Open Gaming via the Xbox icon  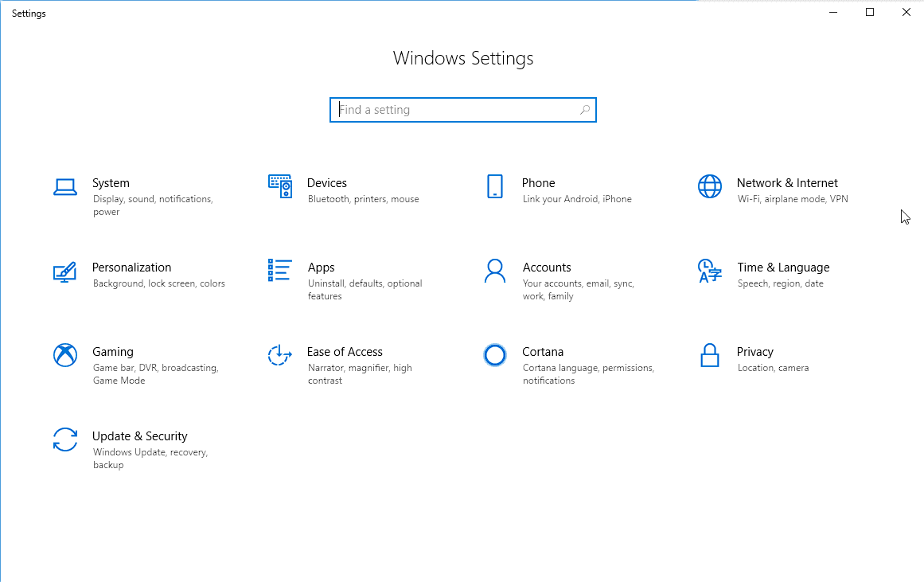(65, 355)
